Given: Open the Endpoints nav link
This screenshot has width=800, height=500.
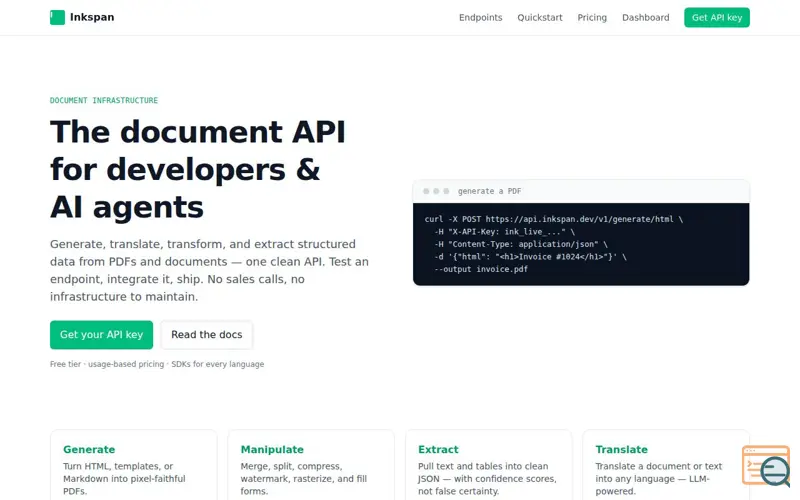Looking at the screenshot, I should coord(480,17).
